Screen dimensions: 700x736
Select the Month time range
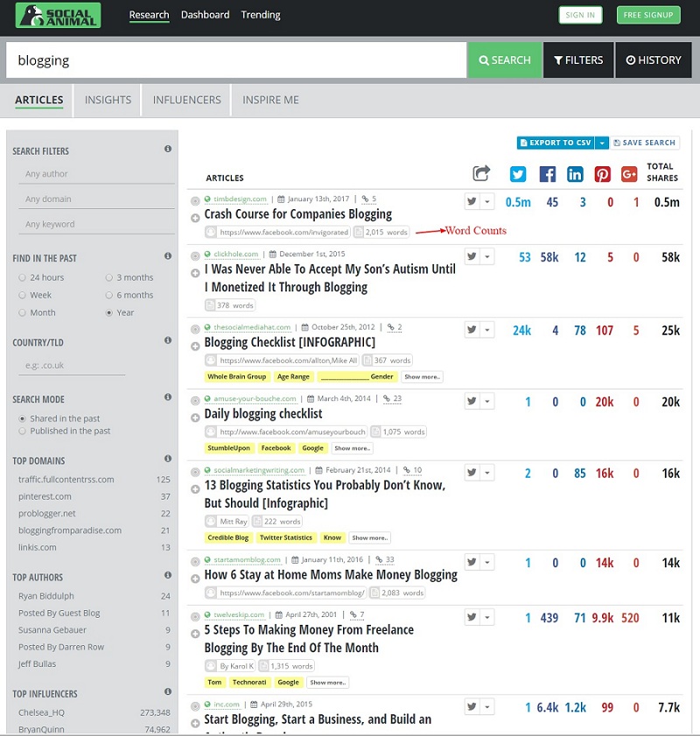[x=22, y=312]
